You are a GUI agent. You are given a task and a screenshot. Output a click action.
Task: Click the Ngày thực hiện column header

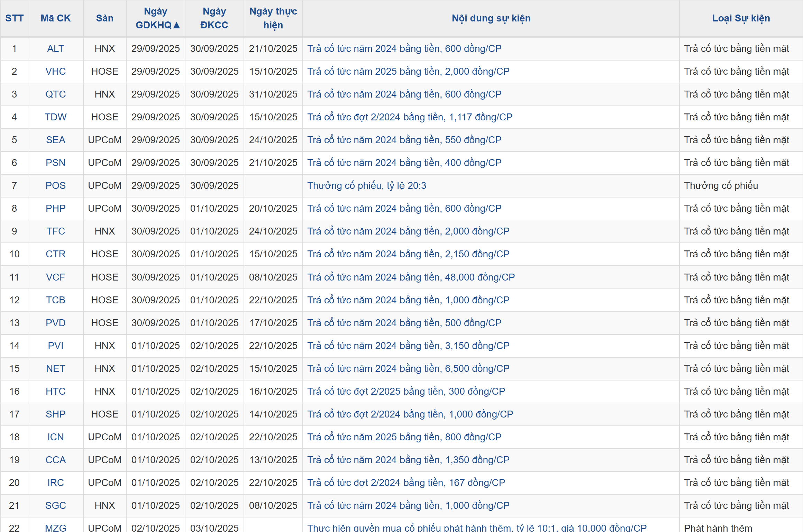point(273,18)
